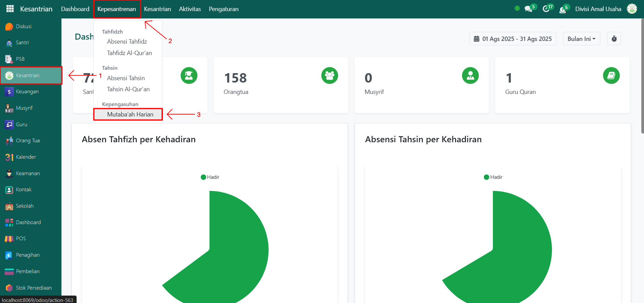
Task: Open the apps grid menu icon
Action: pyautogui.click(x=10, y=9)
